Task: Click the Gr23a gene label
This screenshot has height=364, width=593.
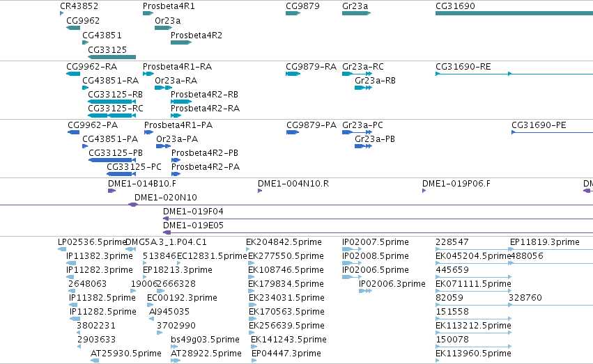Action: (355, 6)
